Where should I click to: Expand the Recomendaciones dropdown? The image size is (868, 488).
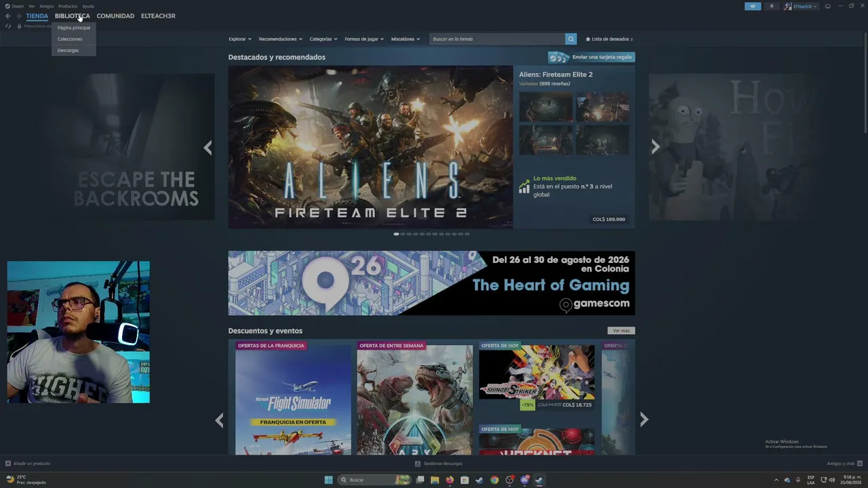(x=281, y=39)
